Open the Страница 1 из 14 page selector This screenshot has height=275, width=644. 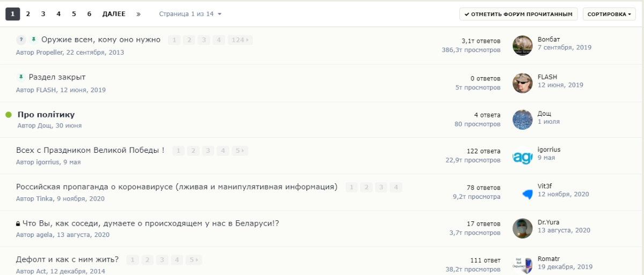coord(190,14)
